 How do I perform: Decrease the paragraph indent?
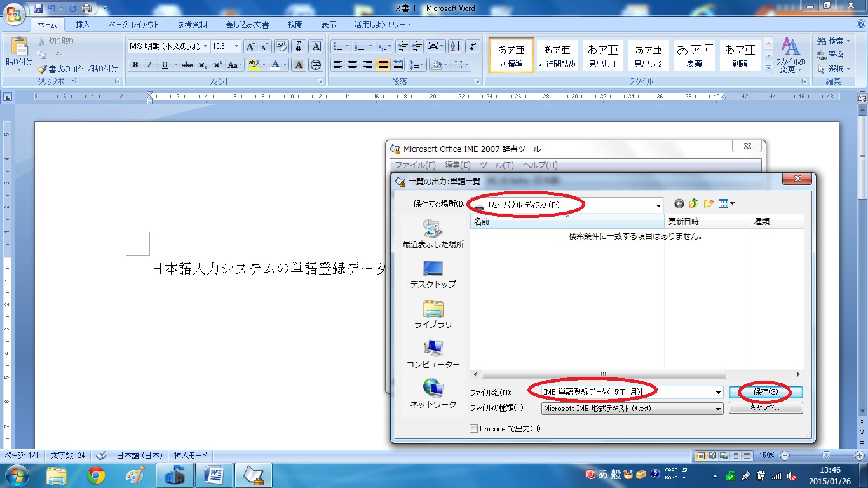(402, 46)
